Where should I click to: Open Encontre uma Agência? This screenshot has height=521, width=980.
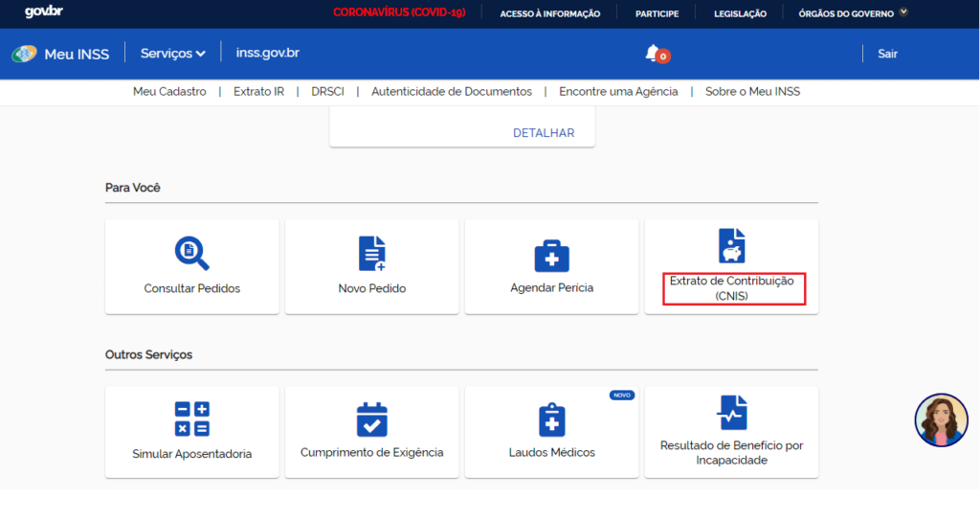coord(618,92)
